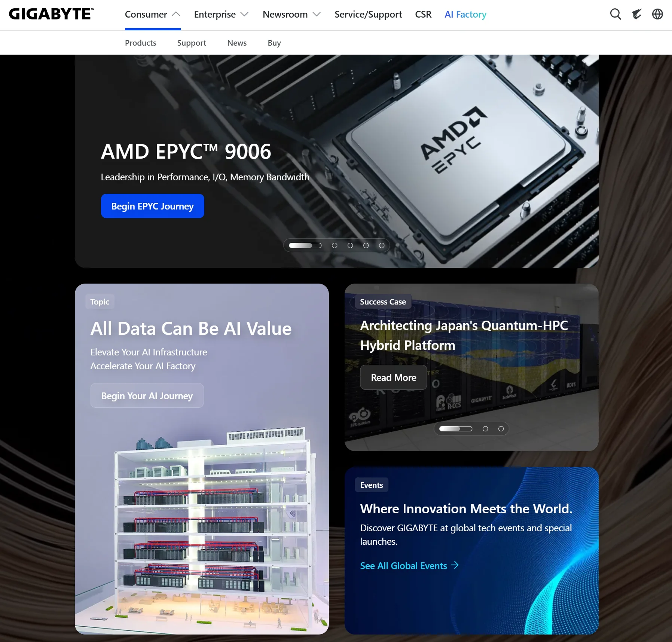The image size is (672, 642).
Task: Click Architecting Japan's Quantum-HPC Hybrid Platform title
Action: point(464,335)
